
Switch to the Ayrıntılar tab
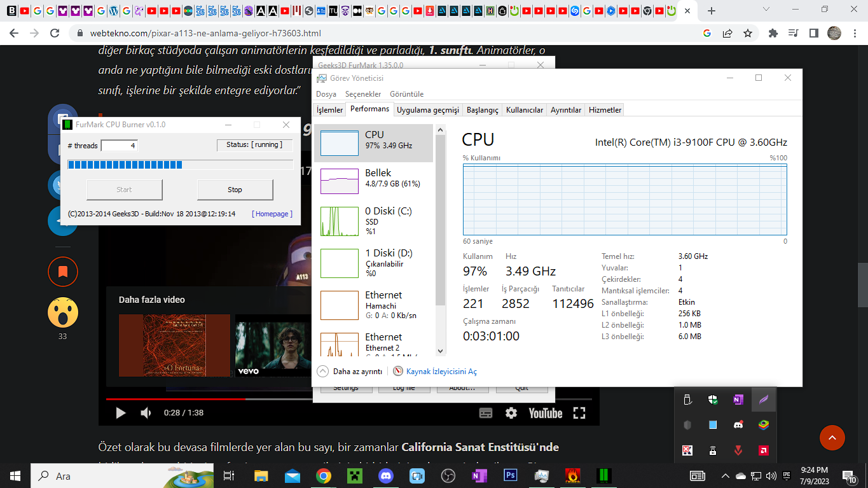pyautogui.click(x=566, y=110)
